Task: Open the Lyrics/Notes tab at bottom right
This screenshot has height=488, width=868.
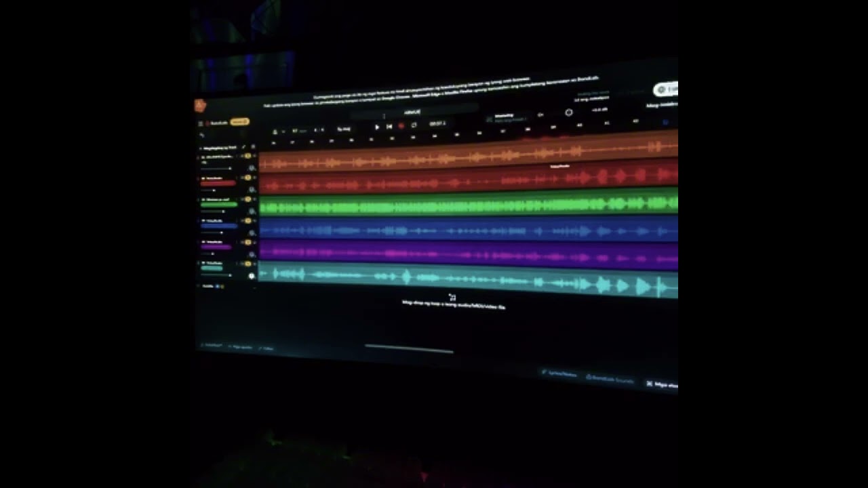Action: click(x=560, y=374)
